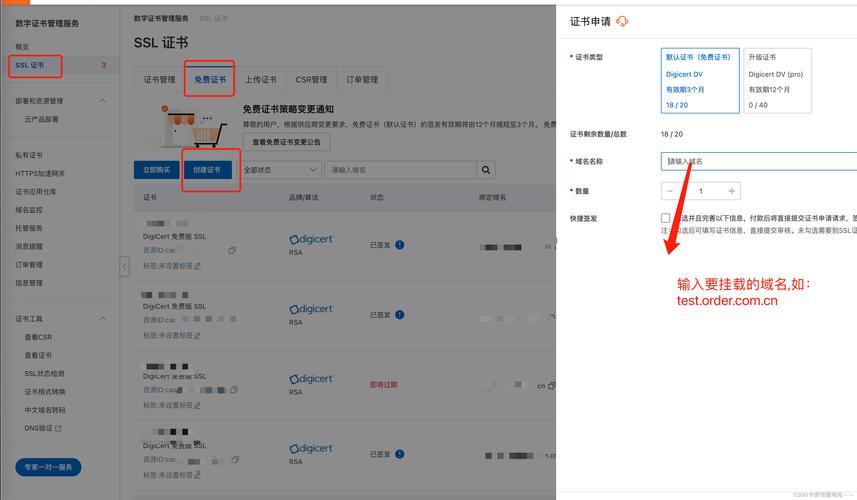857x500 pixels.
Task: Click the headset support icon beside 证书申请
Action: click(x=622, y=21)
